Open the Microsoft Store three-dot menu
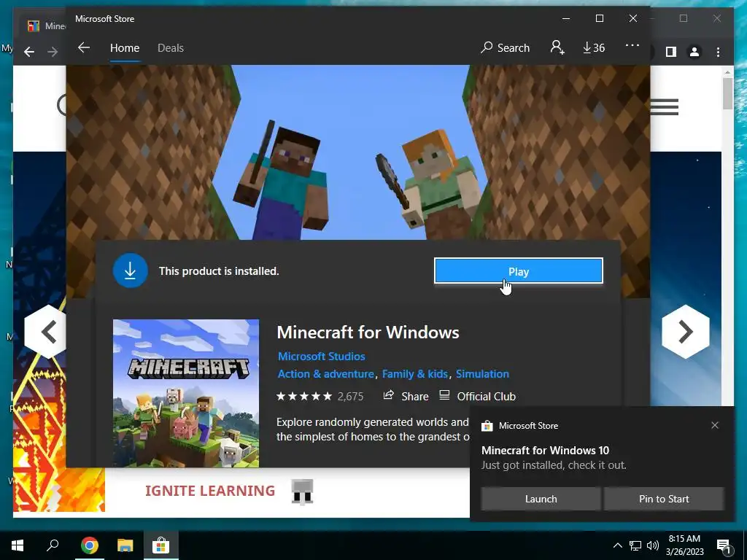Image resolution: width=747 pixels, height=560 pixels. (x=632, y=46)
